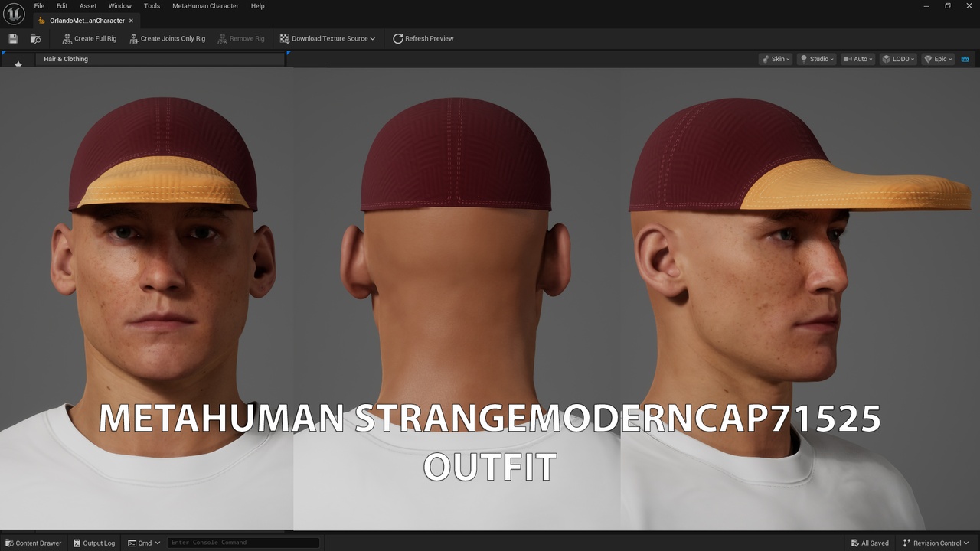Viewport: 980px width, 551px height.
Task: Open the Output Log
Action: point(94,543)
